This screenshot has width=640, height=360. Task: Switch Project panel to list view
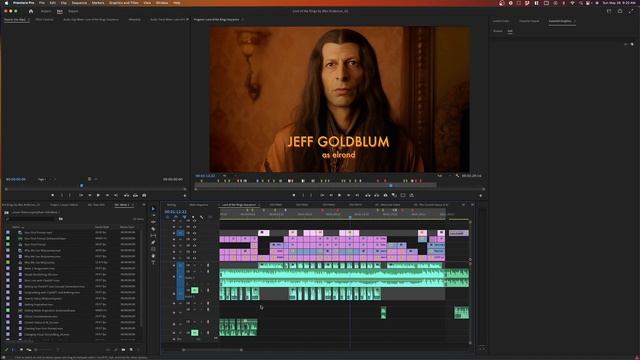(13, 350)
